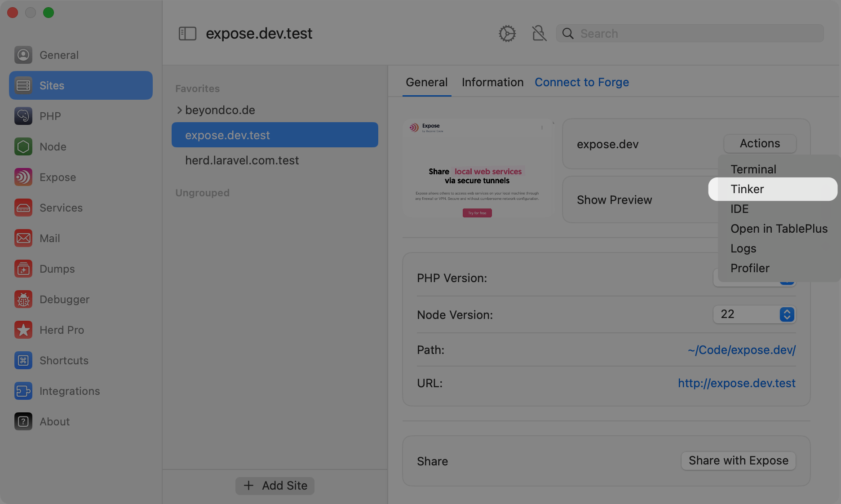
Task: Select the Sites sidebar icon
Action: [23, 85]
